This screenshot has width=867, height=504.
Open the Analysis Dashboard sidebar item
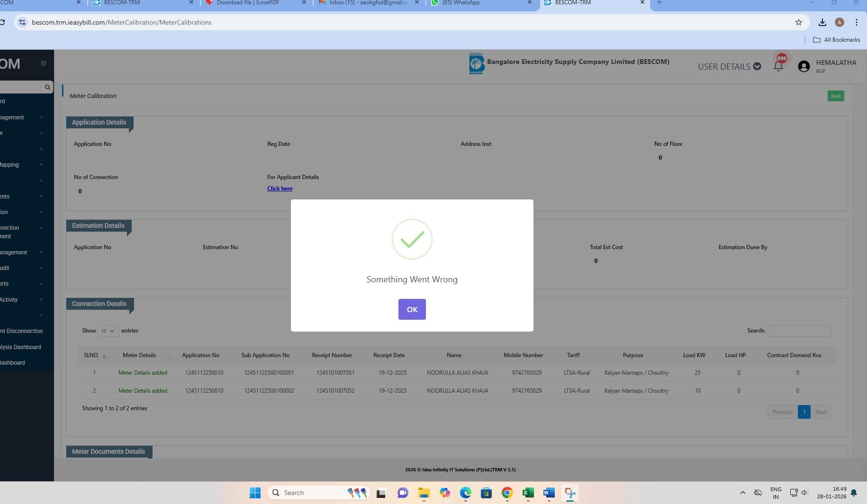[20, 347]
